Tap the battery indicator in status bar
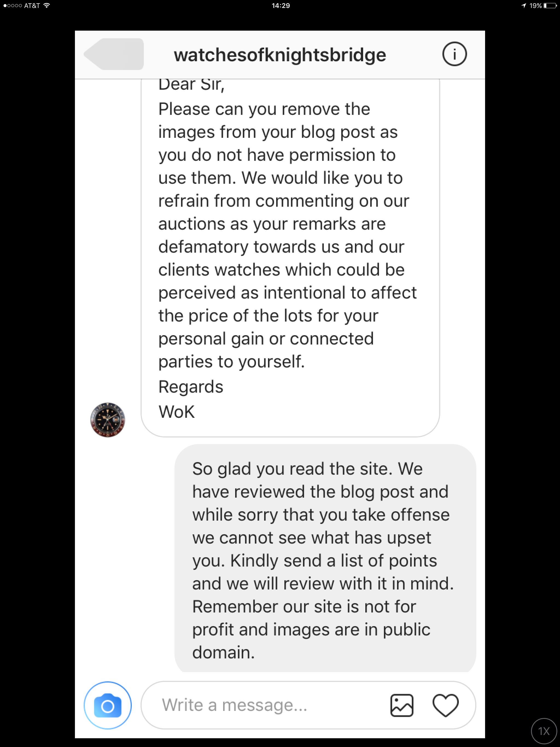 click(x=550, y=6)
